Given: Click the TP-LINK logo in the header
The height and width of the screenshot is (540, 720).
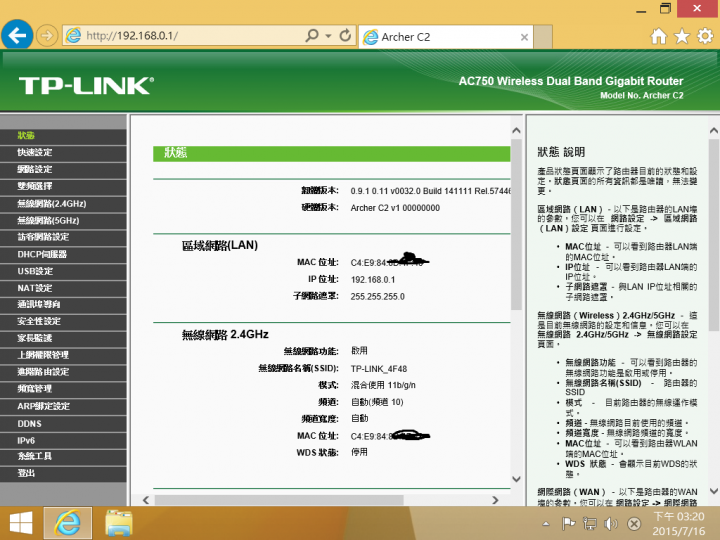Looking at the screenshot, I should click(x=86, y=86).
